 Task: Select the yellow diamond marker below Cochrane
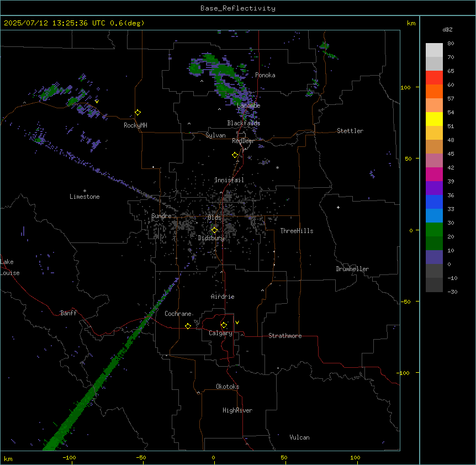pyautogui.click(x=188, y=326)
